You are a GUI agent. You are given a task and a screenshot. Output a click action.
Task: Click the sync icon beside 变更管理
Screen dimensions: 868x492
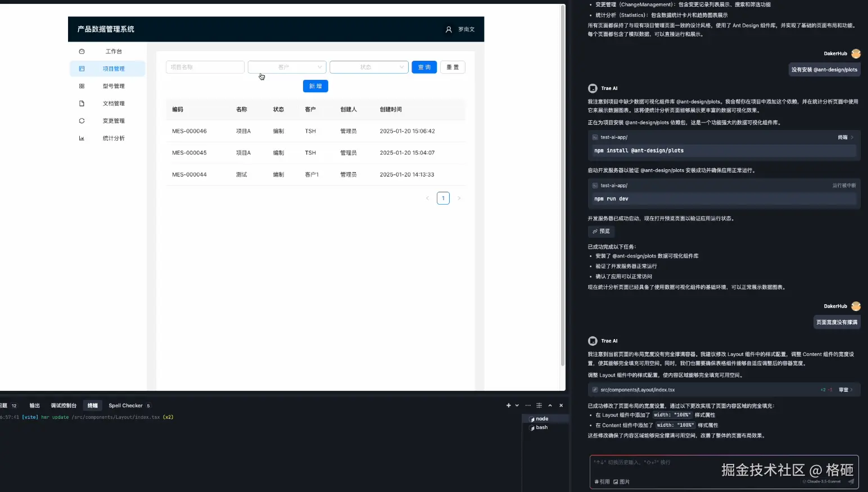tap(82, 121)
